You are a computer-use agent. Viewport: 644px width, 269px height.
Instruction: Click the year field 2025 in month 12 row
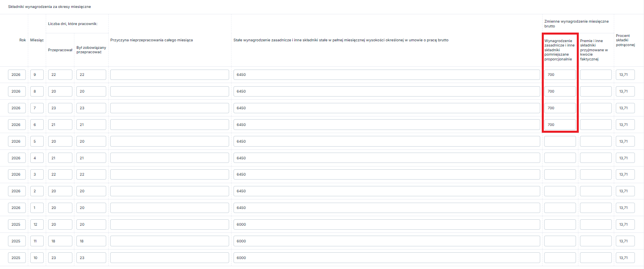[17, 224]
